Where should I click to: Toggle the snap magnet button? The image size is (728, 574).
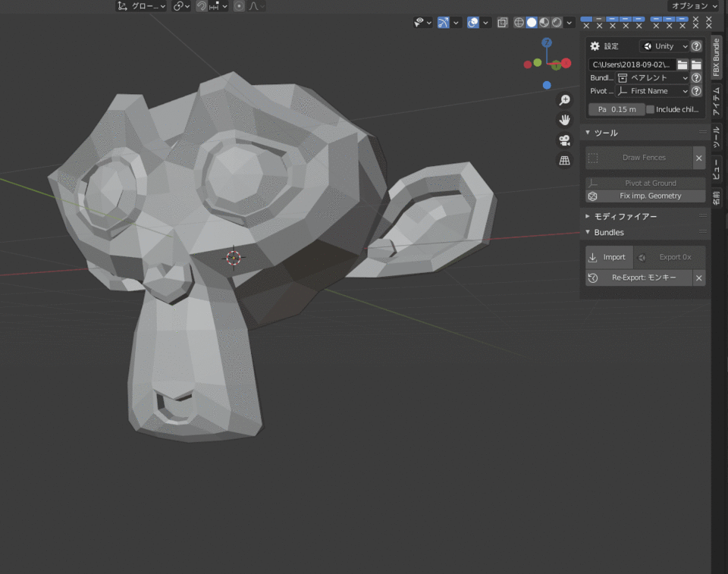click(x=202, y=6)
